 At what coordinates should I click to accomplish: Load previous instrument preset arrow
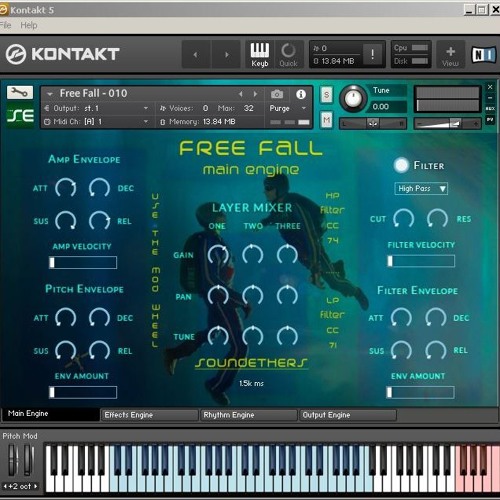(240, 94)
